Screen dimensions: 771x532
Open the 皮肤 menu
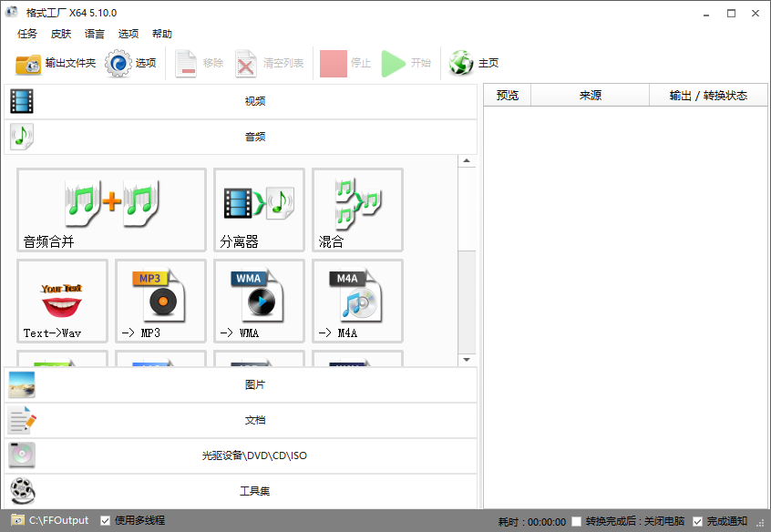[61, 34]
